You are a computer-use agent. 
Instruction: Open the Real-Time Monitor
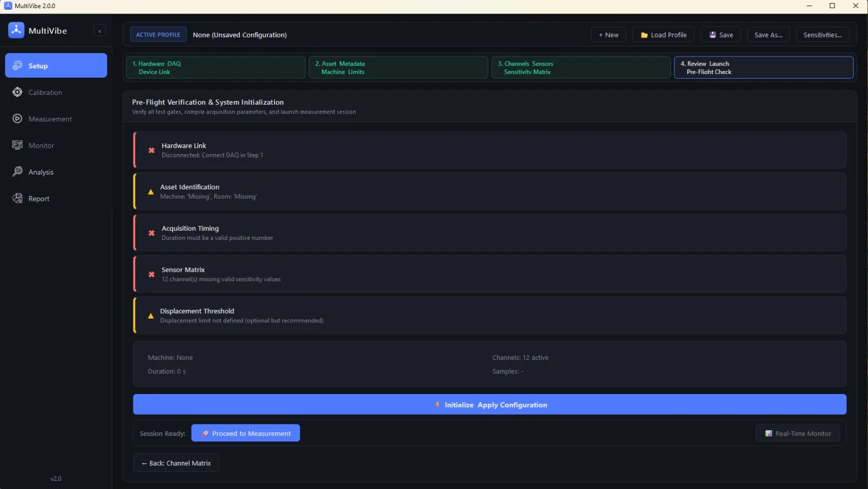click(x=797, y=433)
